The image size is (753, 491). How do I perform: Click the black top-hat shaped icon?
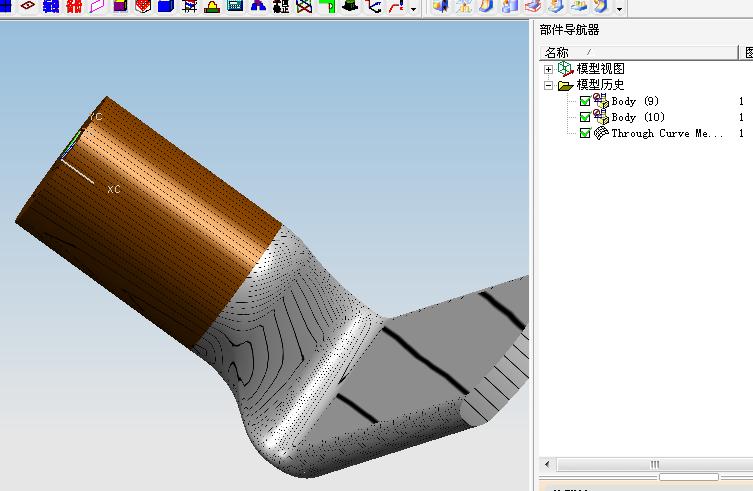[351, 6]
